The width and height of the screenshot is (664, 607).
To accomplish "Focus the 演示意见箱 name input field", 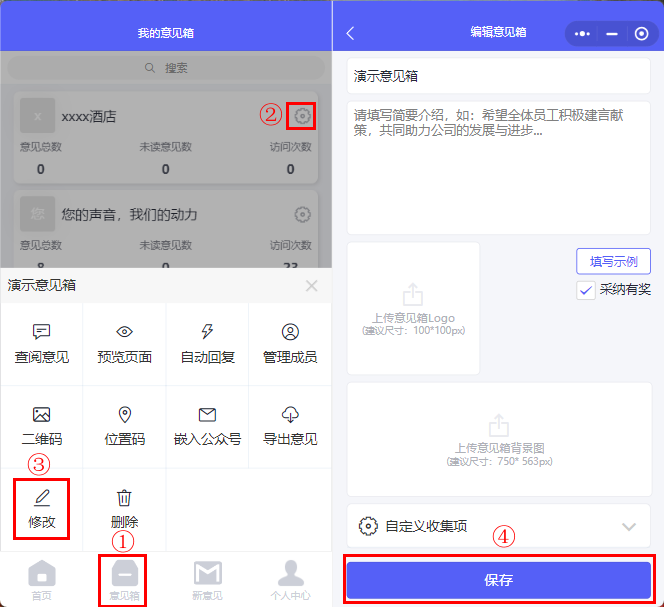I will pos(498,76).
